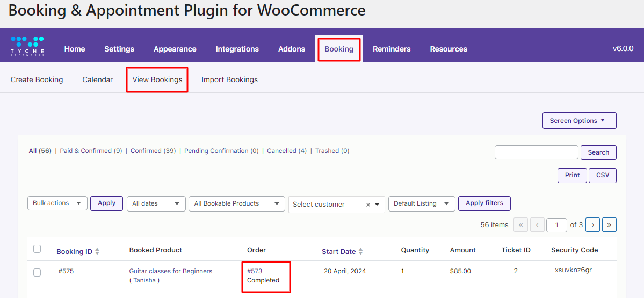Screen dimensions: 644x298
Task: Open the All dates dropdown
Action: point(156,203)
